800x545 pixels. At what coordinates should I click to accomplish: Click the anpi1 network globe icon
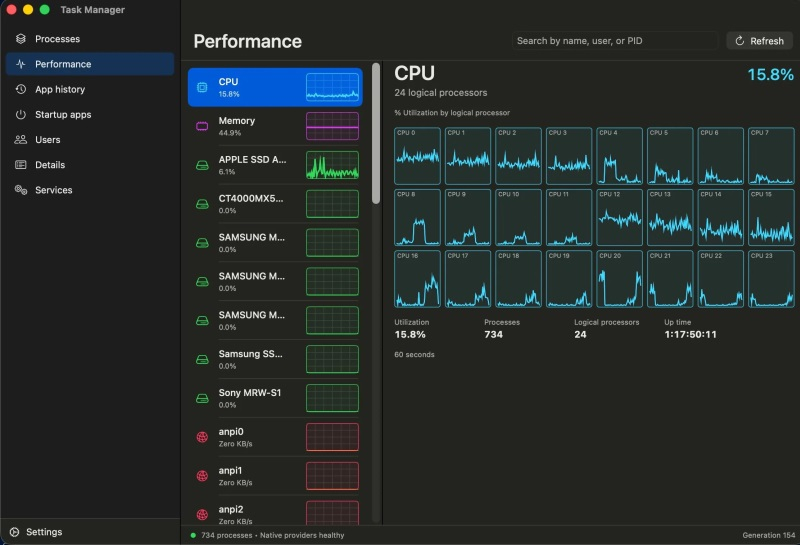click(202, 476)
